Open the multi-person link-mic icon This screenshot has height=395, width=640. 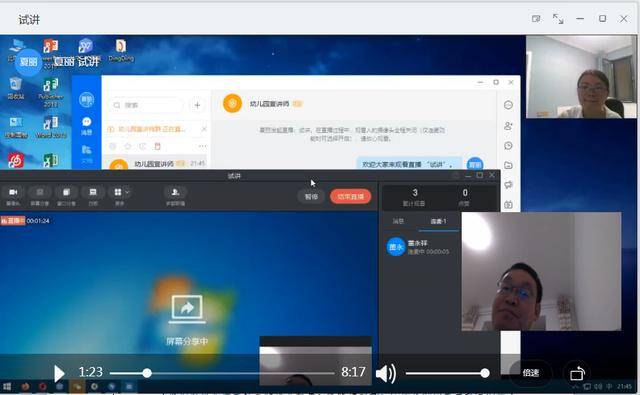tap(175, 195)
